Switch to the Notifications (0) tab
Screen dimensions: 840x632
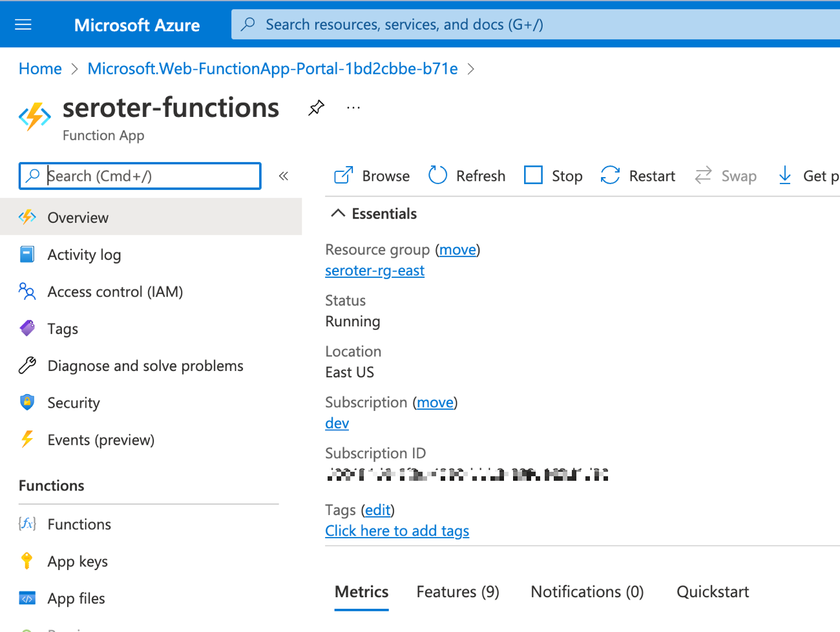[x=587, y=592]
